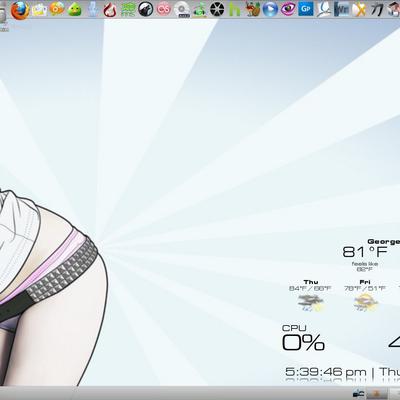The image size is (400, 400).
Task: Click the orange chat bubble dock icon
Action: pos(57,9)
